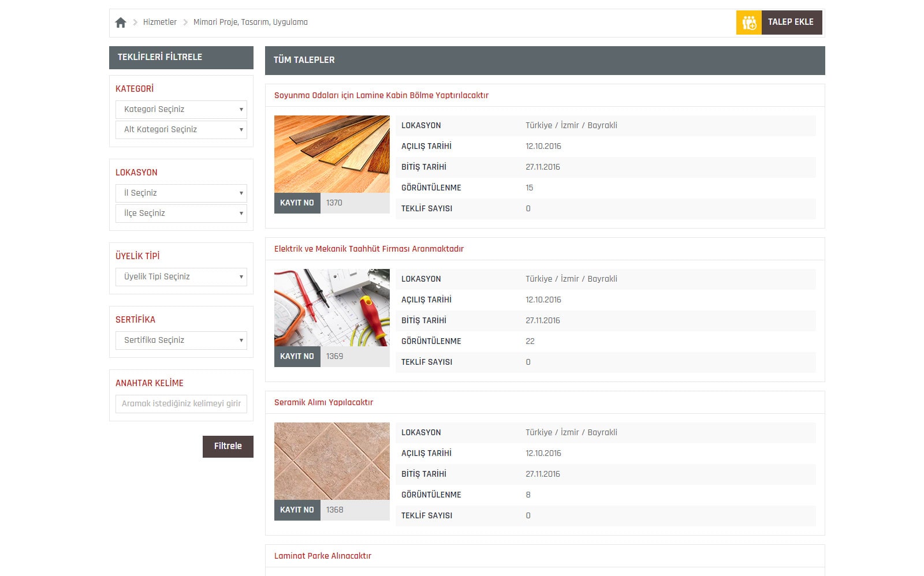Screen dimensions: 924x576
Task: Open Mimari Proje, Tasarım, Uygulama breadcrumb
Action: click(250, 23)
